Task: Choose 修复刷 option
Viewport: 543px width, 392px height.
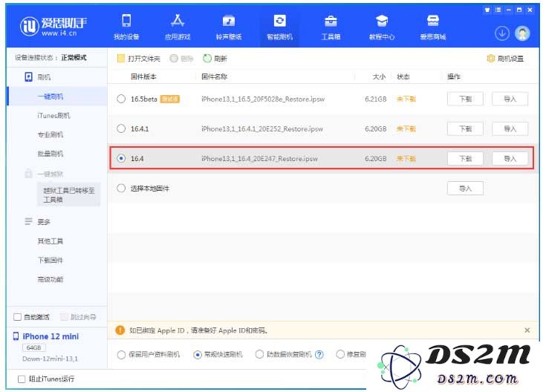Action: pyautogui.click(x=340, y=354)
